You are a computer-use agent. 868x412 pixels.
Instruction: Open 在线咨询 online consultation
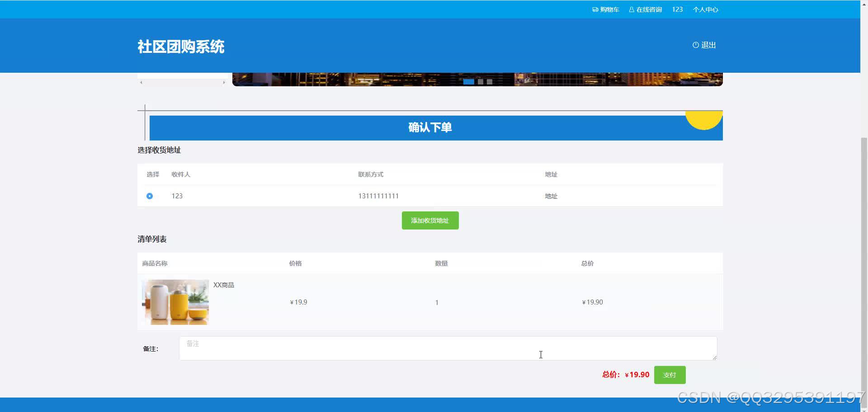tap(645, 9)
